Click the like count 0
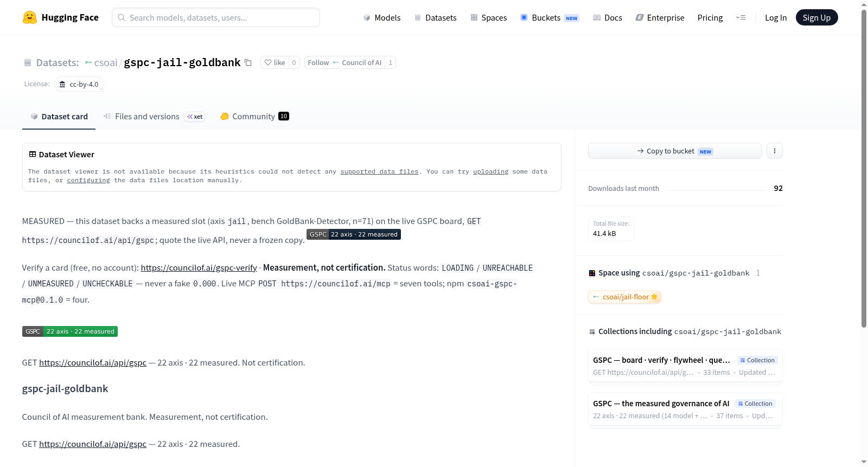Image resolution: width=868 pixels, height=467 pixels. (x=294, y=62)
